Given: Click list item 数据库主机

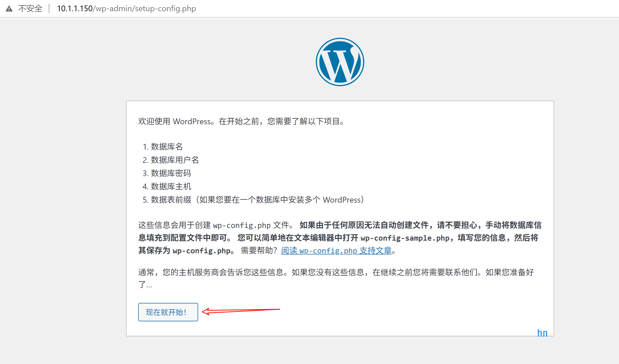Looking at the screenshot, I should pyautogui.click(x=171, y=186).
